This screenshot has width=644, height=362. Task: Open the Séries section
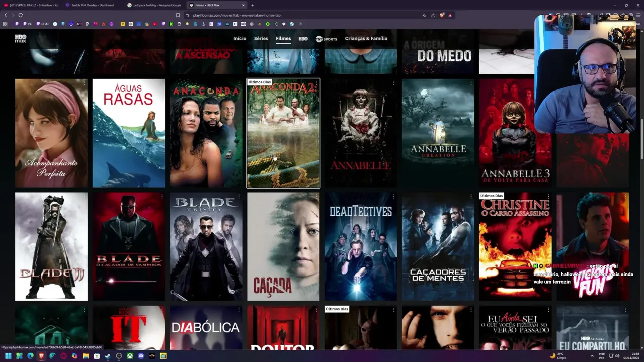point(261,38)
